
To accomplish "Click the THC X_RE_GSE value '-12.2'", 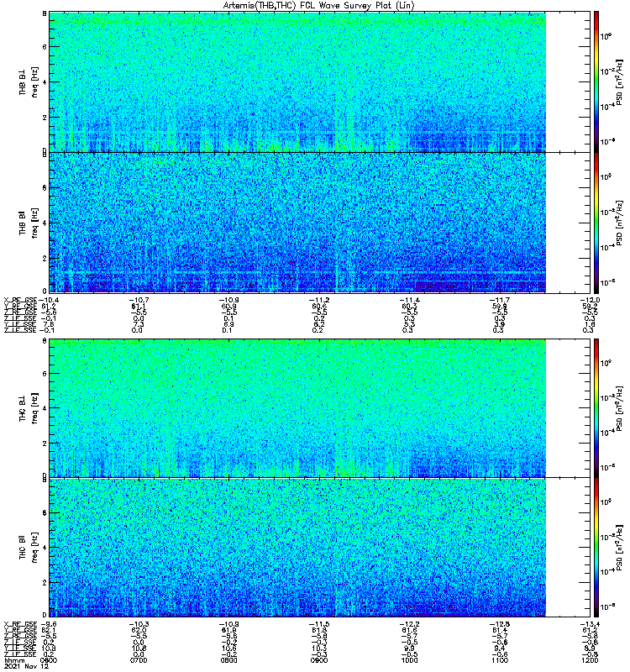I will coord(409,624).
